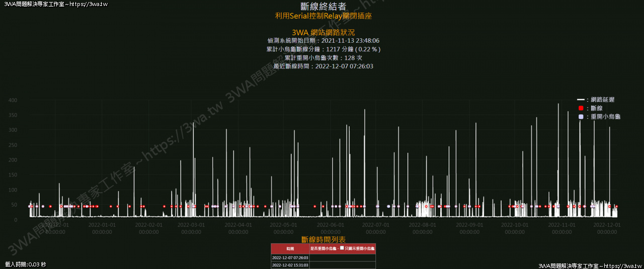Toggle the 網路延遲 series legend label
644x269 pixels.
602,100
